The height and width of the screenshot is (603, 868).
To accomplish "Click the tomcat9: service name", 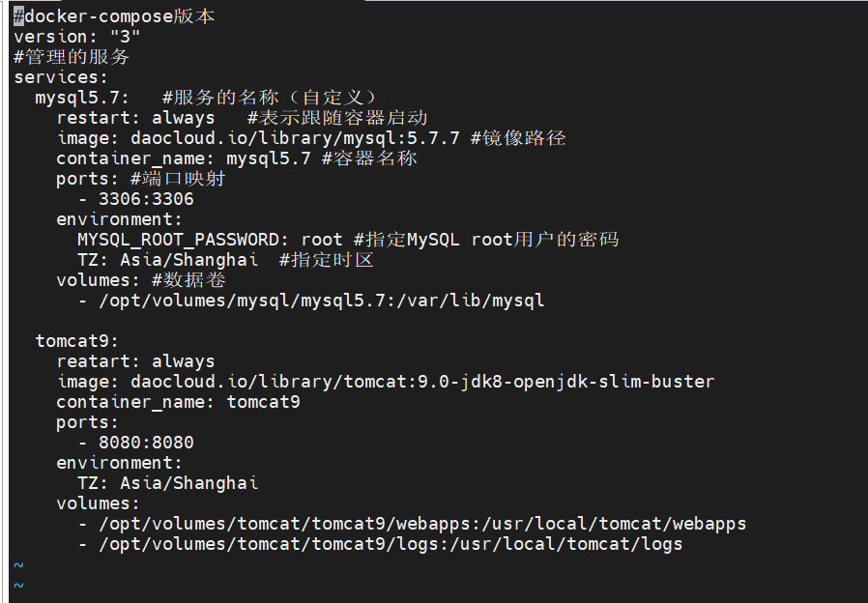I will pos(76,341).
